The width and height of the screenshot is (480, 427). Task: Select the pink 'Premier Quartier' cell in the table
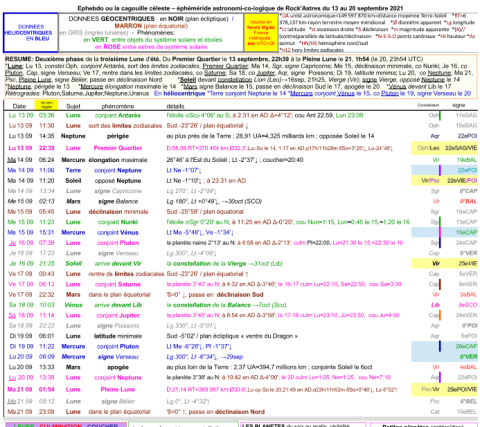coord(118,148)
